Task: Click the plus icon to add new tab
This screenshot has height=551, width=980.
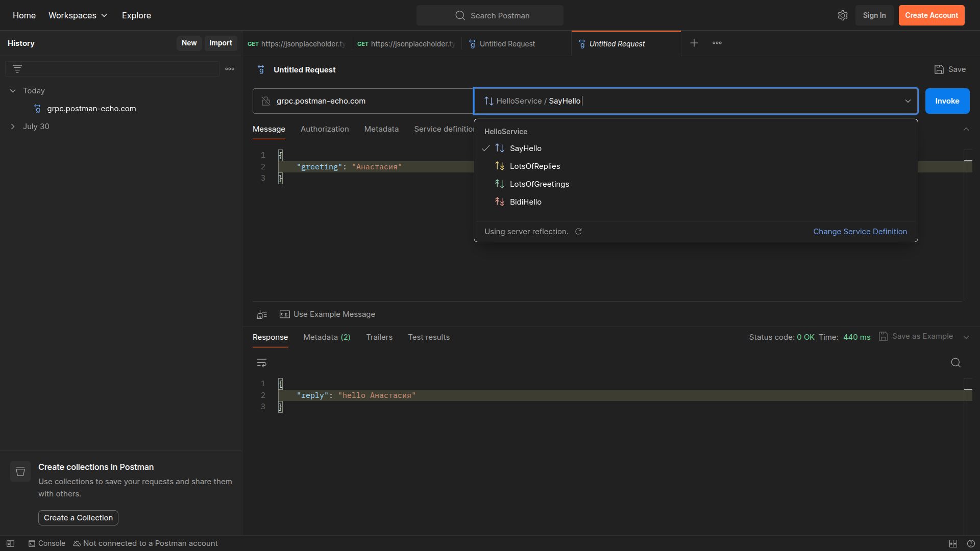Action: (x=694, y=43)
